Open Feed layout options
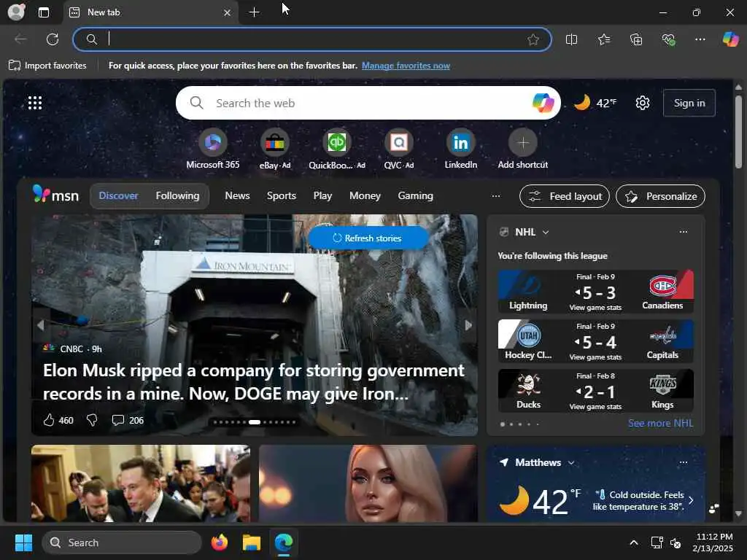Image resolution: width=747 pixels, height=560 pixels. (x=564, y=196)
